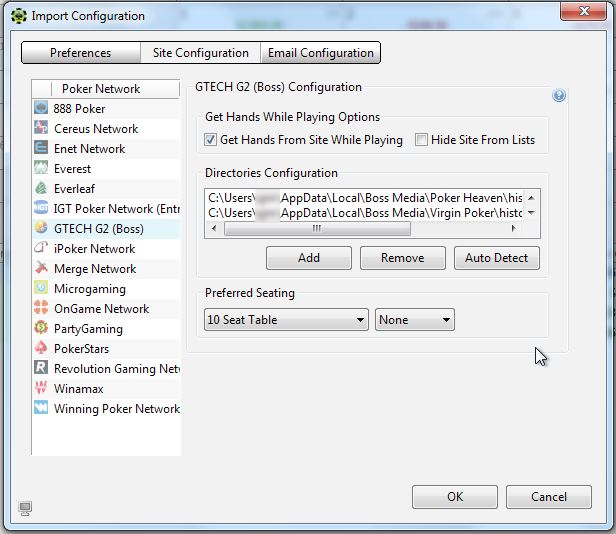Open the None preferred seat dropdown

pyautogui.click(x=415, y=320)
